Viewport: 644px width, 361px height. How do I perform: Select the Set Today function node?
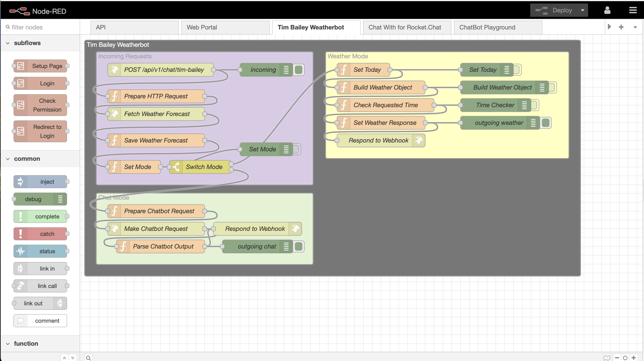[363, 70]
